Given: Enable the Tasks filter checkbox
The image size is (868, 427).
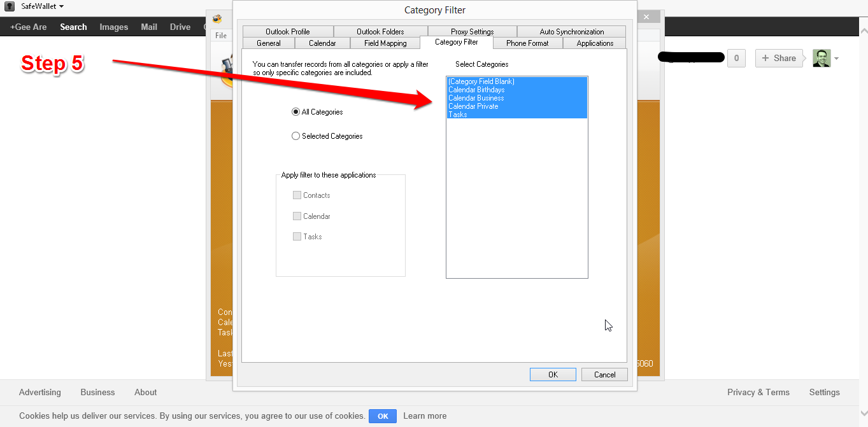Looking at the screenshot, I should [297, 237].
